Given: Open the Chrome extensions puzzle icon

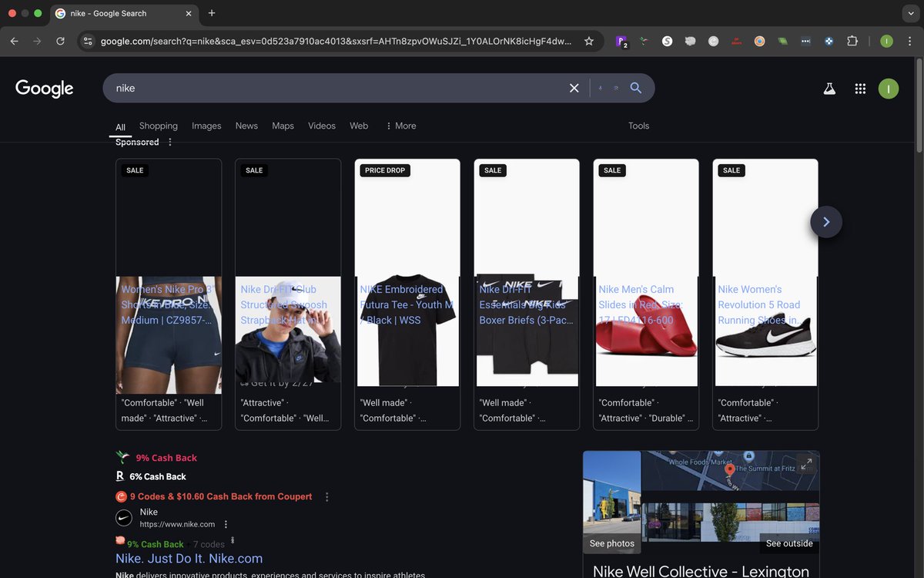Looking at the screenshot, I should [x=852, y=41].
